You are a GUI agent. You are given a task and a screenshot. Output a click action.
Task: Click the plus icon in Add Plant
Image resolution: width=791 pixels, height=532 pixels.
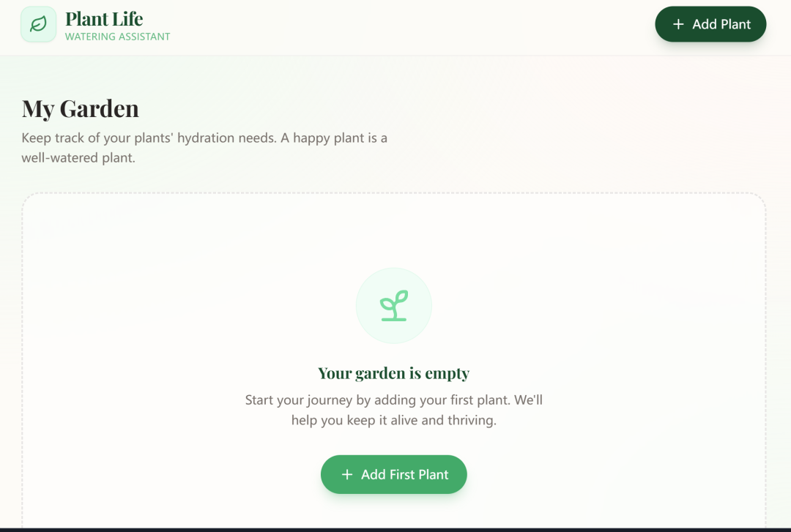(x=678, y=24)
